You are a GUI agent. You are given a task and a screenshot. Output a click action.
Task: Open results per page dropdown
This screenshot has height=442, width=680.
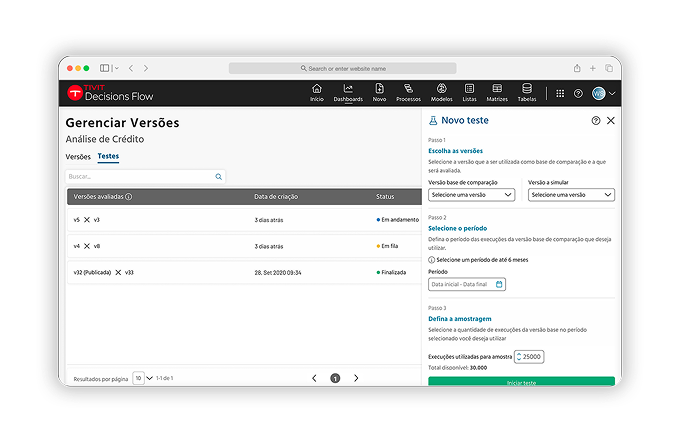(144, 378)
